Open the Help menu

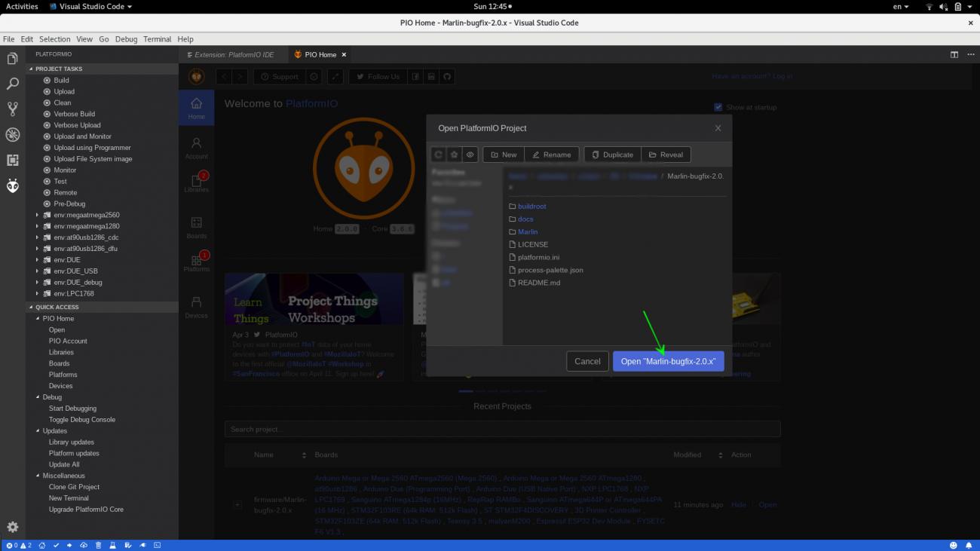185,39
